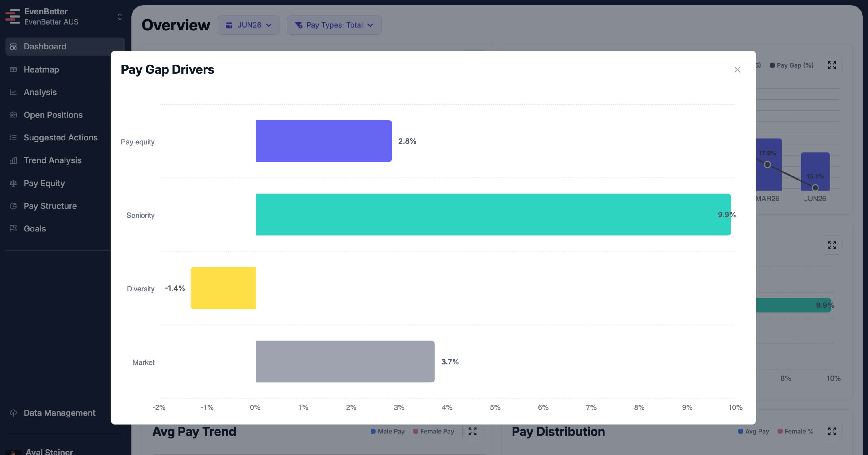Open the Pay Types: Total dropdown
Image resolution: width=868 pixels, height=455 pixels.
click(x=334, y=25)
